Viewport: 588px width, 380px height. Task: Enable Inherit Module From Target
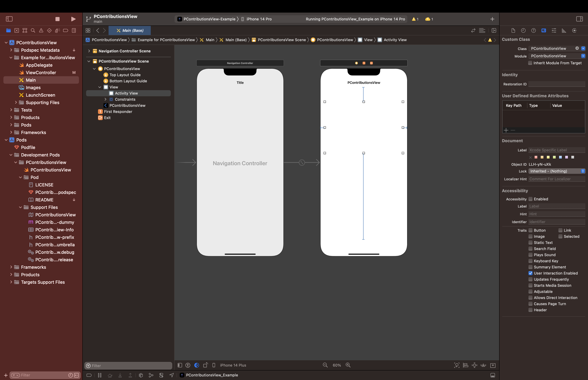click(x=530, y=63)
